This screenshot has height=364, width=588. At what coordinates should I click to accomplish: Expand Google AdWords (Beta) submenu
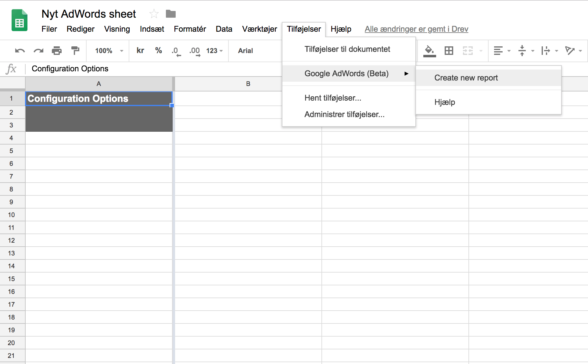pyautogui.click(x=349, y=73)
